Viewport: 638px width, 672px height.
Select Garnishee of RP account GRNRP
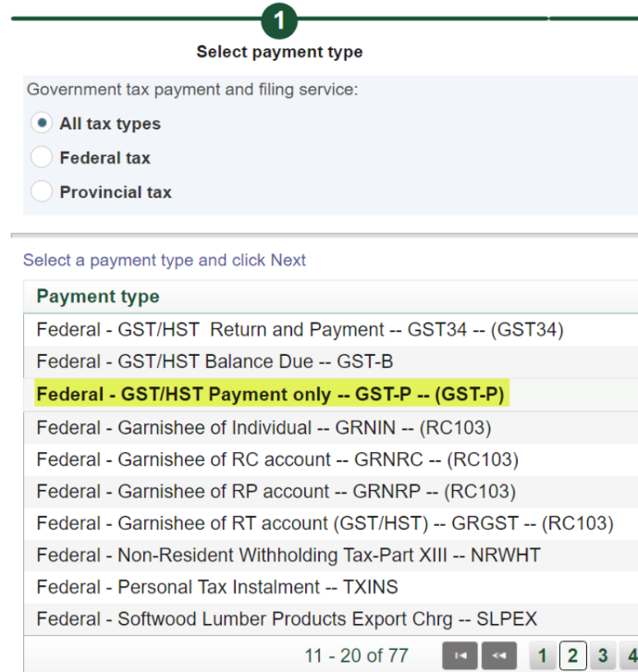coord(331,492)
